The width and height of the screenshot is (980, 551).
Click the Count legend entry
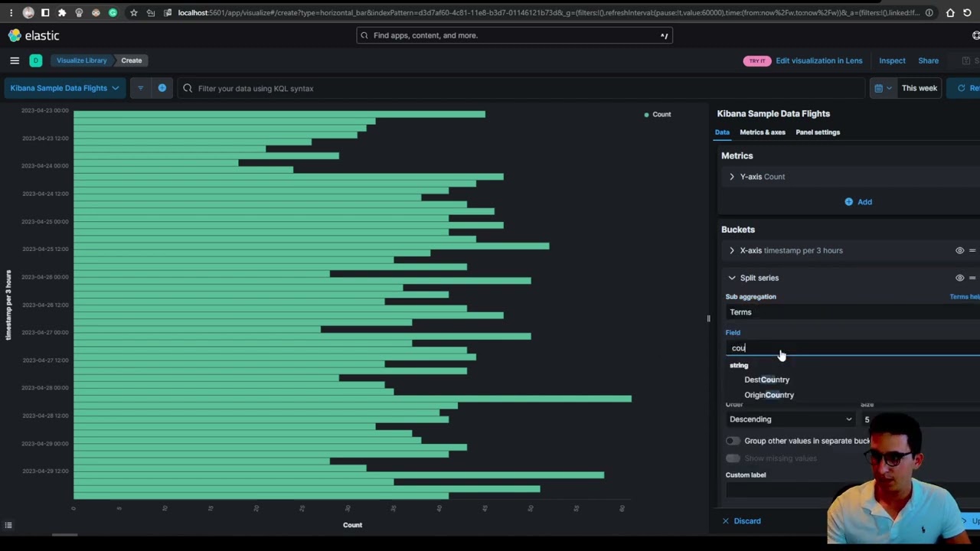[x=661, y=115]
